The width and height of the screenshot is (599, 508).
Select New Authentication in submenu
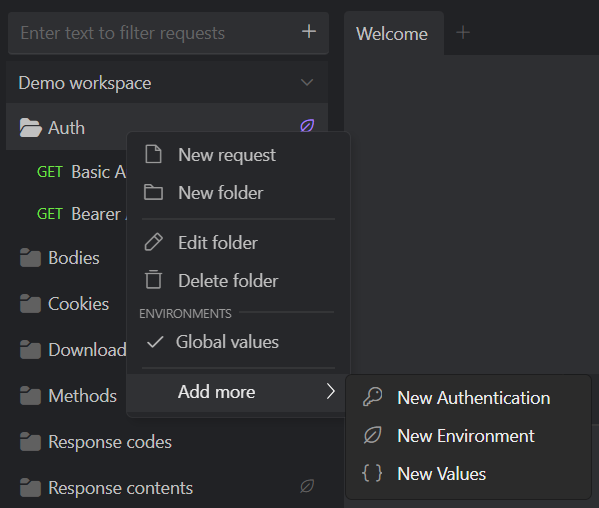468,398
